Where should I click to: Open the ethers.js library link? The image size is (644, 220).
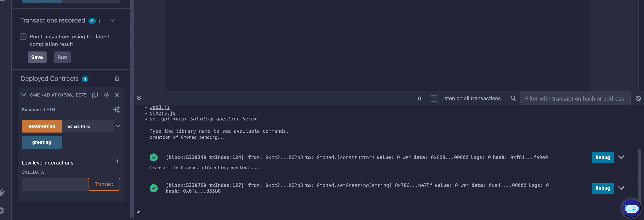163,113
